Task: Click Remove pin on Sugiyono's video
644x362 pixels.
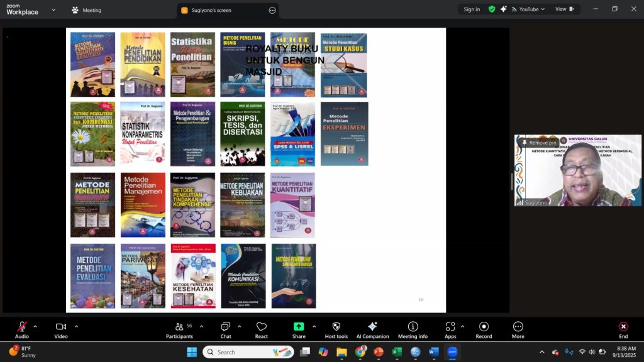Action: (x=539, y=143)
